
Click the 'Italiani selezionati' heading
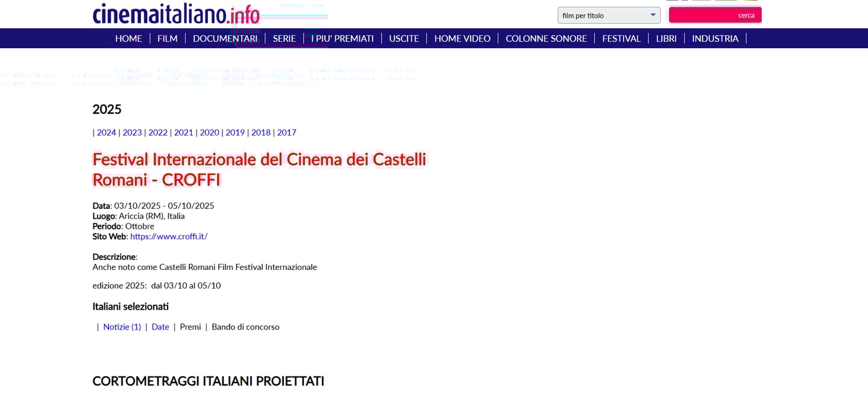click(130, 307)
